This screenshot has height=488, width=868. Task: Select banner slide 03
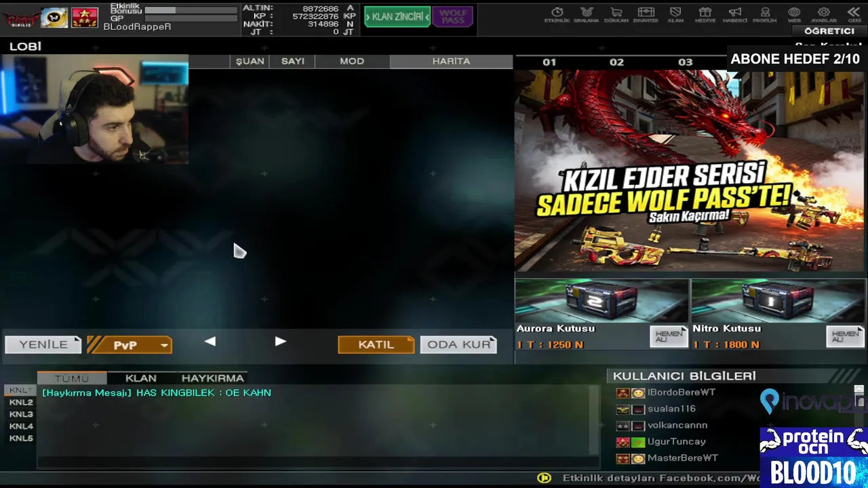[686, 62]
